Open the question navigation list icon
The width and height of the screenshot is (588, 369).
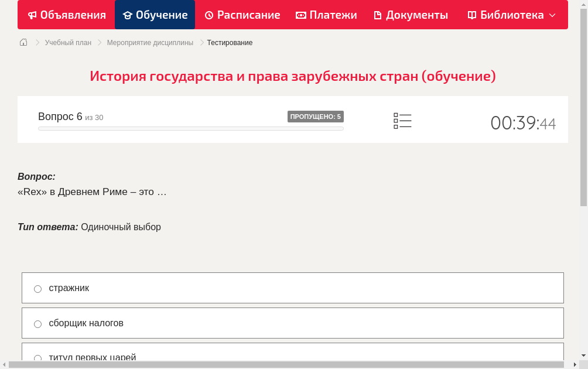click(402, 120)
